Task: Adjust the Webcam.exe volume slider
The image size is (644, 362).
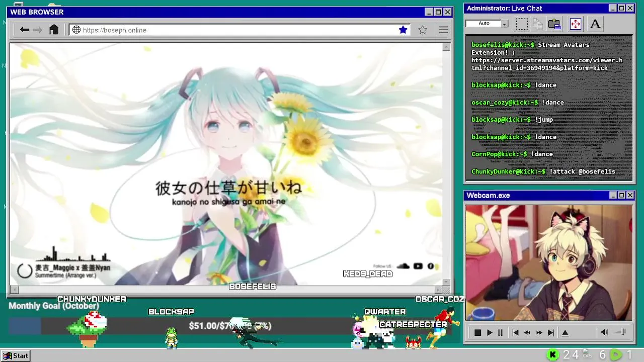Action: click(620, 332)
